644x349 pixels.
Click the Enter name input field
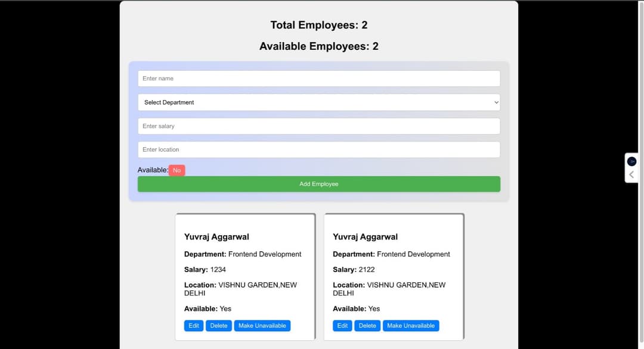pyautogui.click(x=318, y=79)
